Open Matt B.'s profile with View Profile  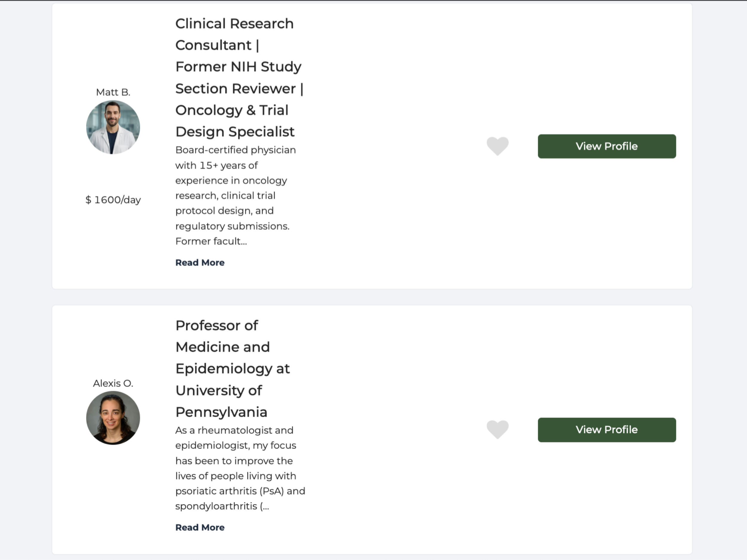tap(607, 146)
